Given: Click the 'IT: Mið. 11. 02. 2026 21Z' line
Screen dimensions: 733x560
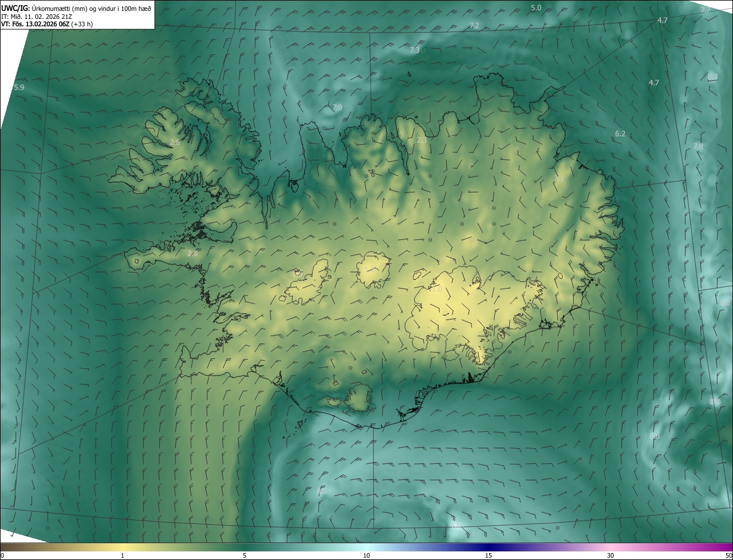Looking at the screenshot, I should tap(37, 17).
